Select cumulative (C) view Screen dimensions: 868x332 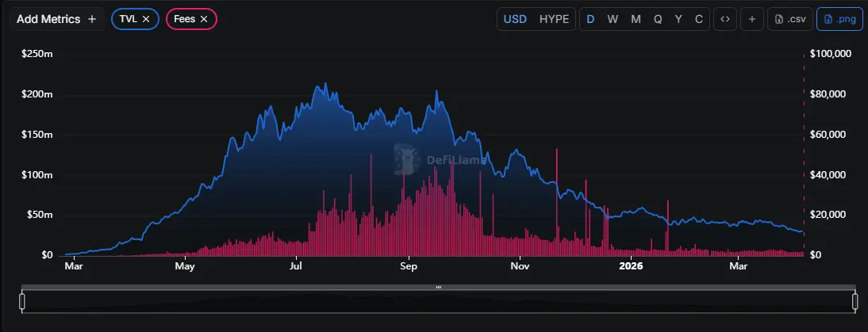pyautogui.click(x=698, y=19)
